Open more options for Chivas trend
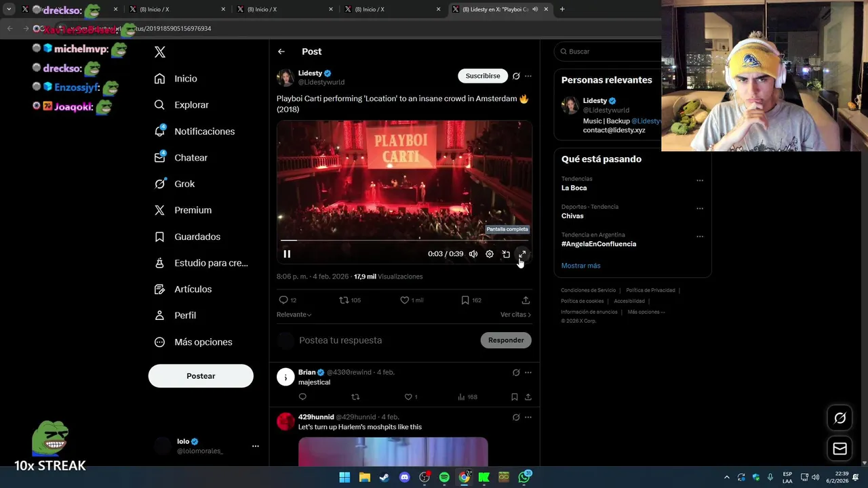868x488 pixels. click(x=700, y=208)
